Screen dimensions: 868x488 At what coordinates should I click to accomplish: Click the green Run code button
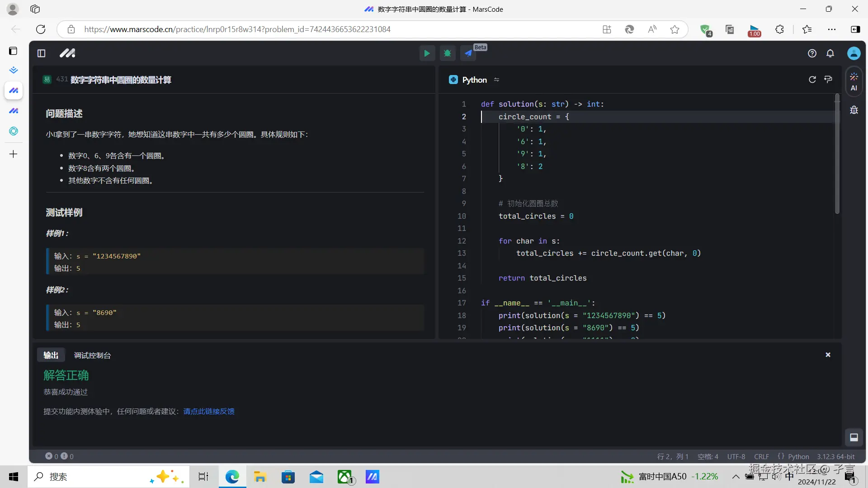(x=426, y=53)
